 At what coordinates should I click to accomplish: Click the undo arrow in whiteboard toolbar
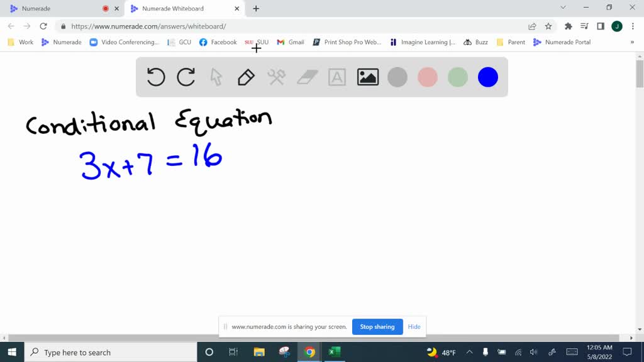pos(156,77)
